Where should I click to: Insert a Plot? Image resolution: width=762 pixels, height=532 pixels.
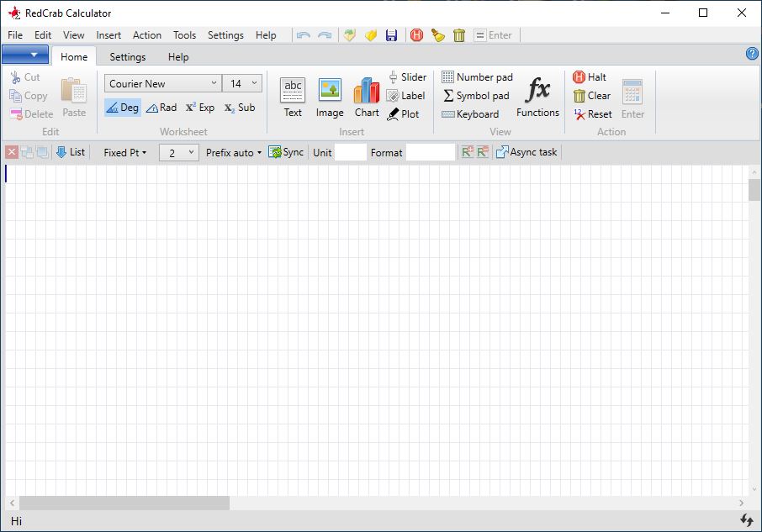point(403,114)
